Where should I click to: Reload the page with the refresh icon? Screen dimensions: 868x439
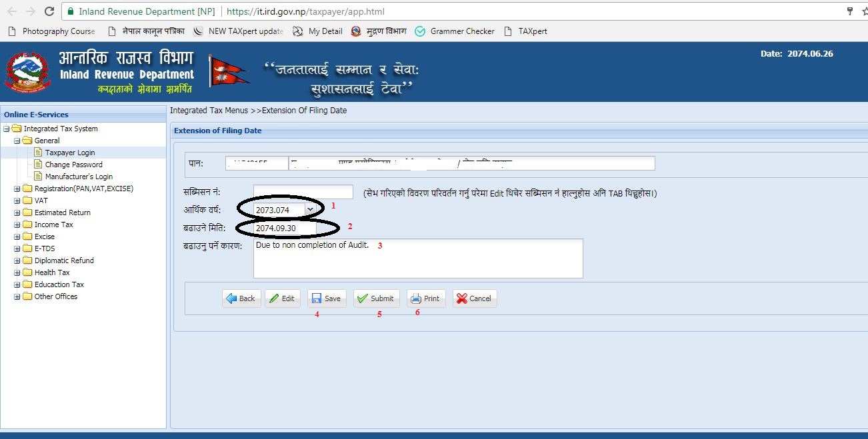49,11
